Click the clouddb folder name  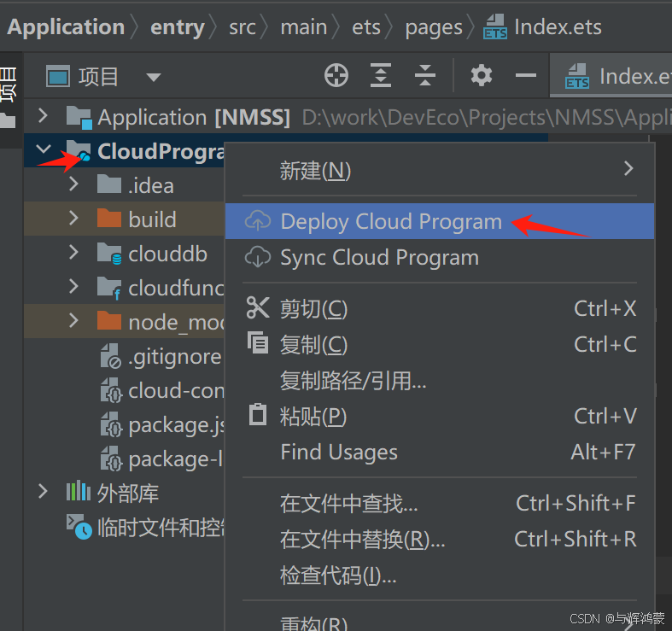[168, 254]
